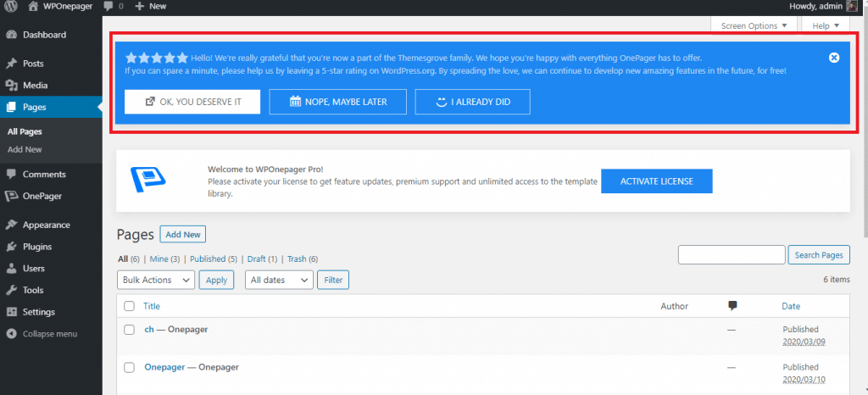Filter by Mine (3) pages
The image size is (868, 395).
click(164, 259)
